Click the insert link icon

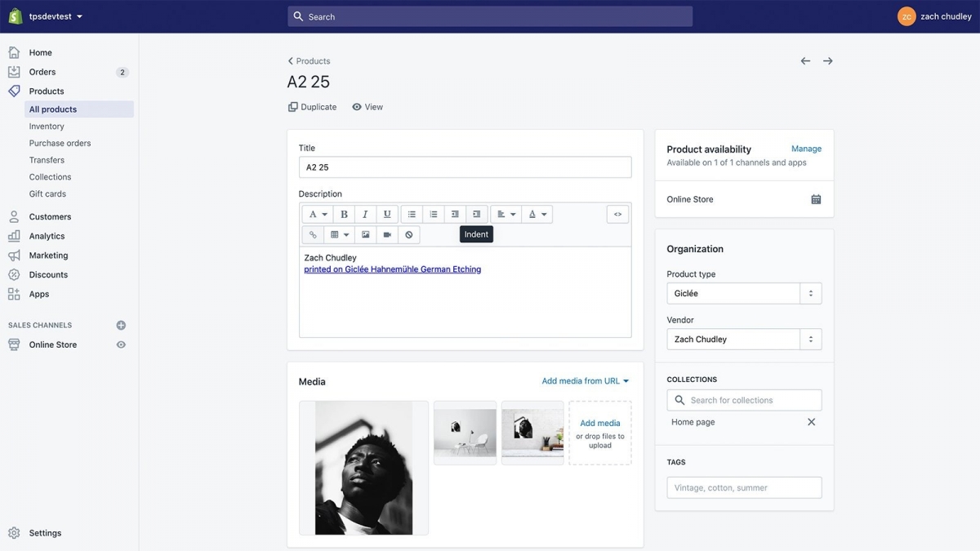(x=311, y=233)
